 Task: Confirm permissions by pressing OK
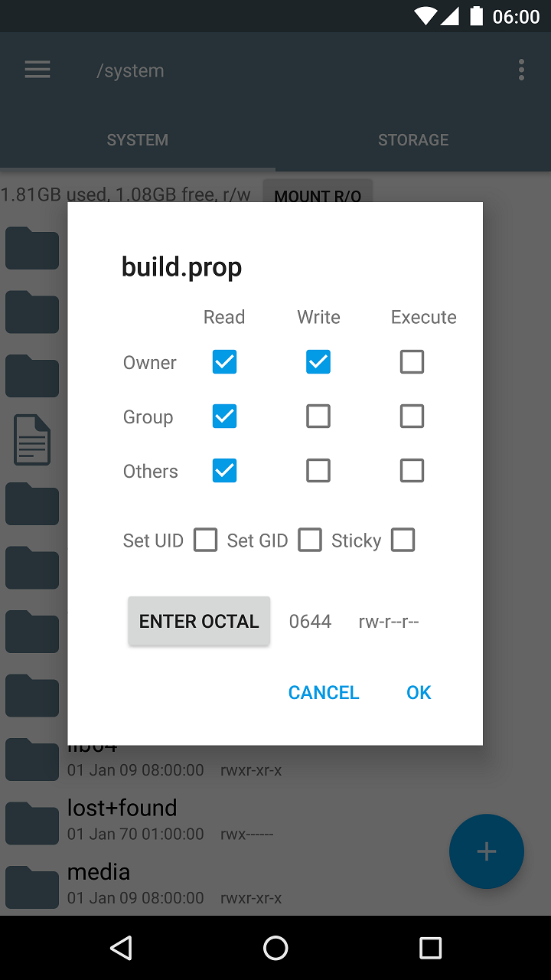pyautogui.click(x=419, y=692)
